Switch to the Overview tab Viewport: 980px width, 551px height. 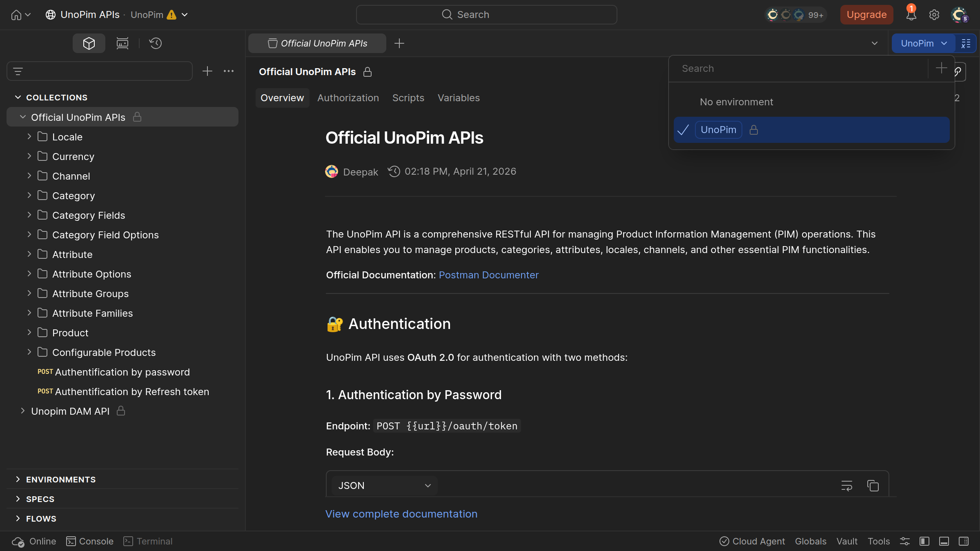pyautogui.click(x=282, y=98)
